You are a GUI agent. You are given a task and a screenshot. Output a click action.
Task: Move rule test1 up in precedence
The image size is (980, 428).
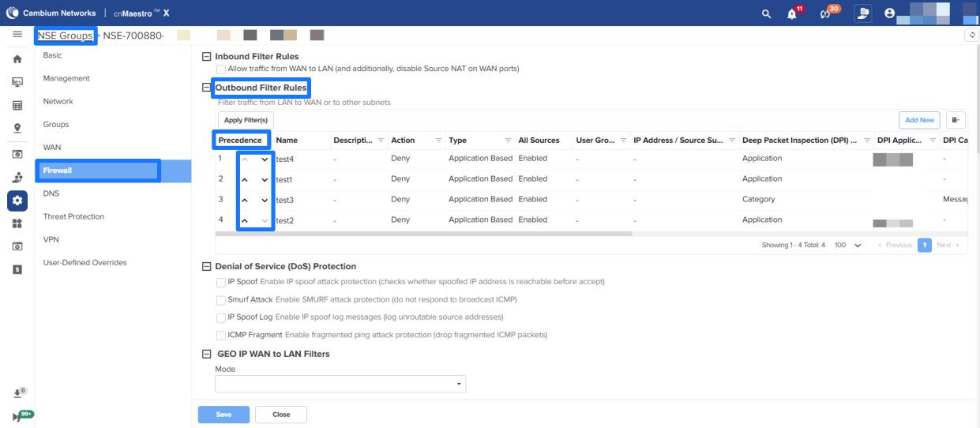tap(246, 179)
